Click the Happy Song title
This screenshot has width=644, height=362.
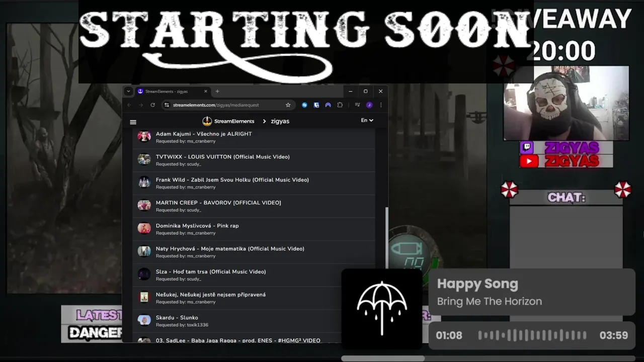(477, 284)
